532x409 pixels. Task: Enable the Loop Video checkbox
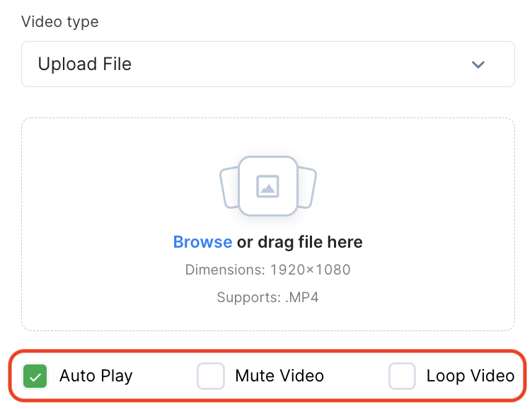click(x=402, y=376)
